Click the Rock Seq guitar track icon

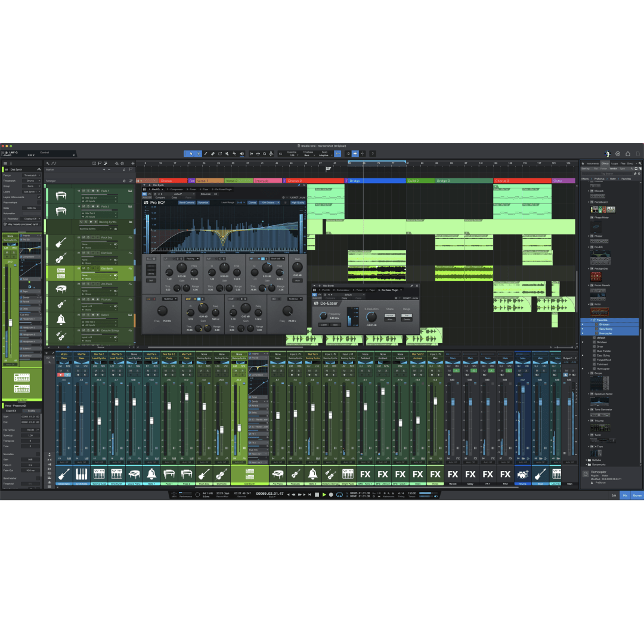click(61, 242)
